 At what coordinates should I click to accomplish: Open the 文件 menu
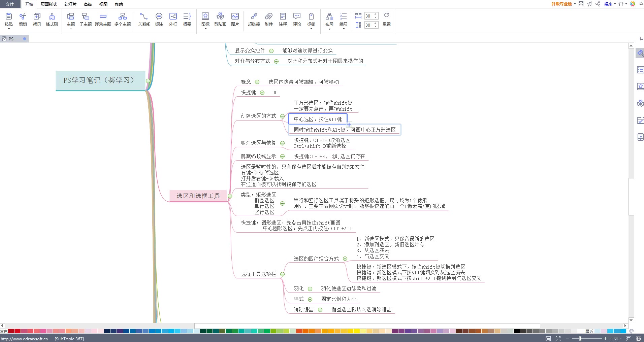(x=10, y=4)
